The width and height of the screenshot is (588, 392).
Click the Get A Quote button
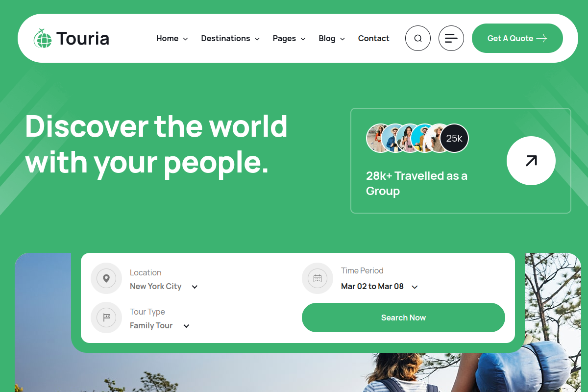pyautogui.click(x=517, y=38)
